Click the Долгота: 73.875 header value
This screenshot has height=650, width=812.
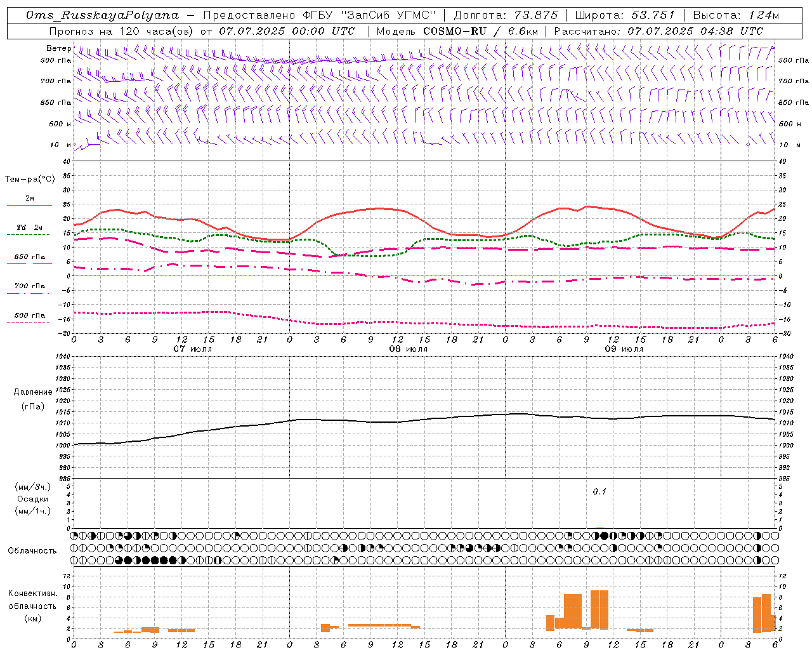tap(506, 15)
